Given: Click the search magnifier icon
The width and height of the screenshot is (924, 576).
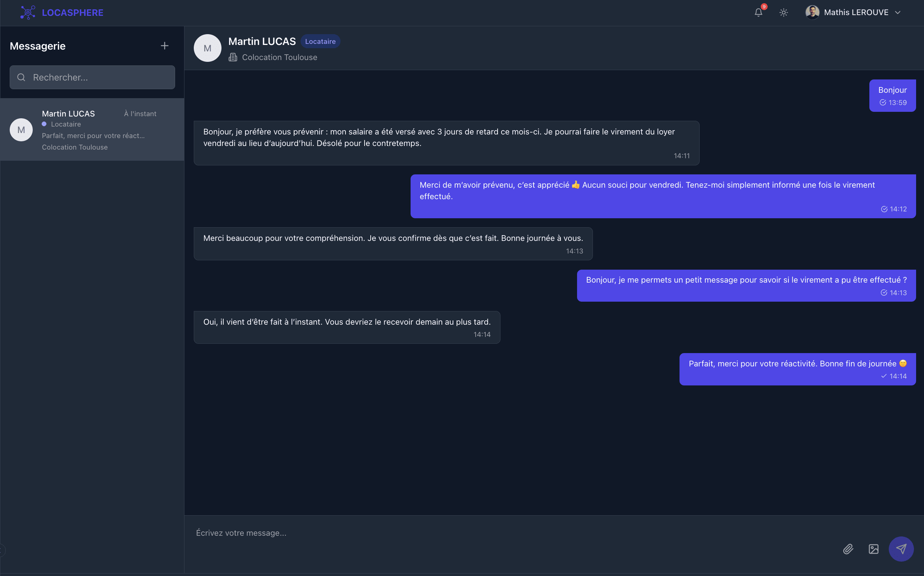Looking at the screenshot, I should point(21,77).
